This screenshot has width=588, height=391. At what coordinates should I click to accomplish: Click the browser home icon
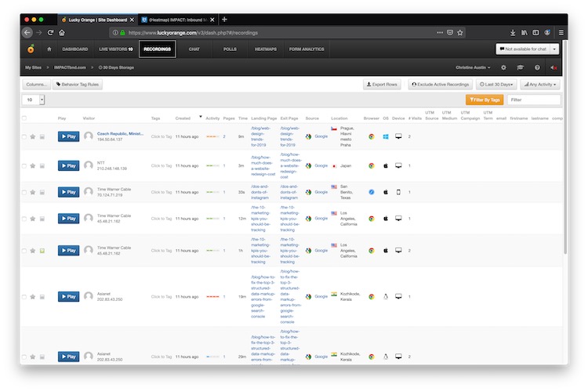pos(62,33)
